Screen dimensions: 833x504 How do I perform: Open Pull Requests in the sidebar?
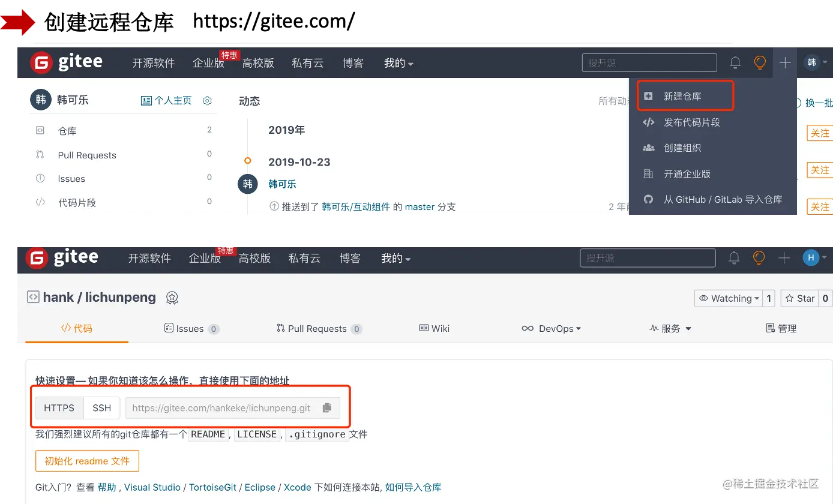[x=87, y=155]
